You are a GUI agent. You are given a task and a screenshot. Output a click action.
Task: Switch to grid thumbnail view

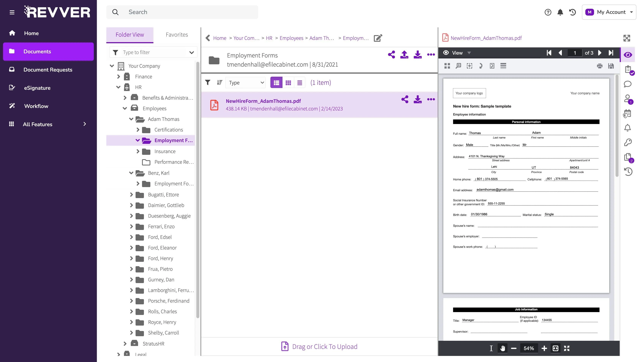288,83
